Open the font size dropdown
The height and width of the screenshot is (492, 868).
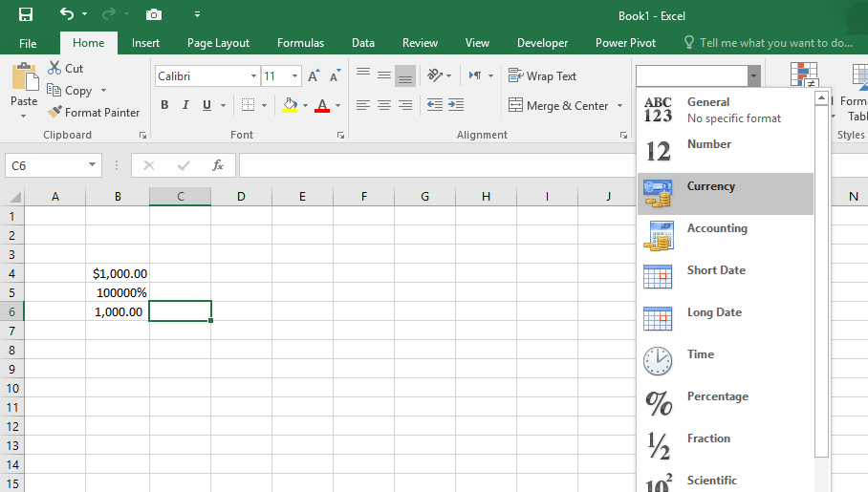point(295,75)
